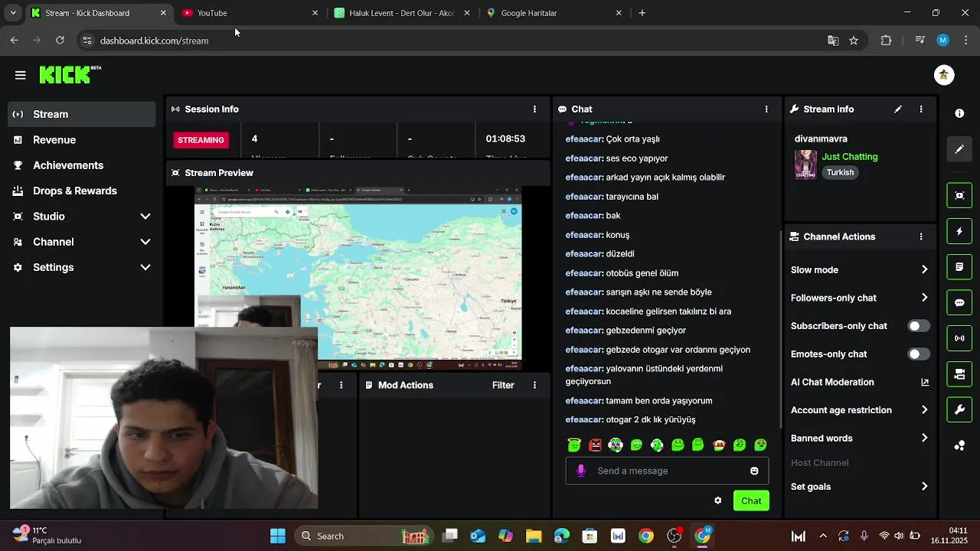Toggle the broadcast signal widget icon in right sidebar
Image resolution: width=980 pixels, height=551 pixels.
[959, 338]
